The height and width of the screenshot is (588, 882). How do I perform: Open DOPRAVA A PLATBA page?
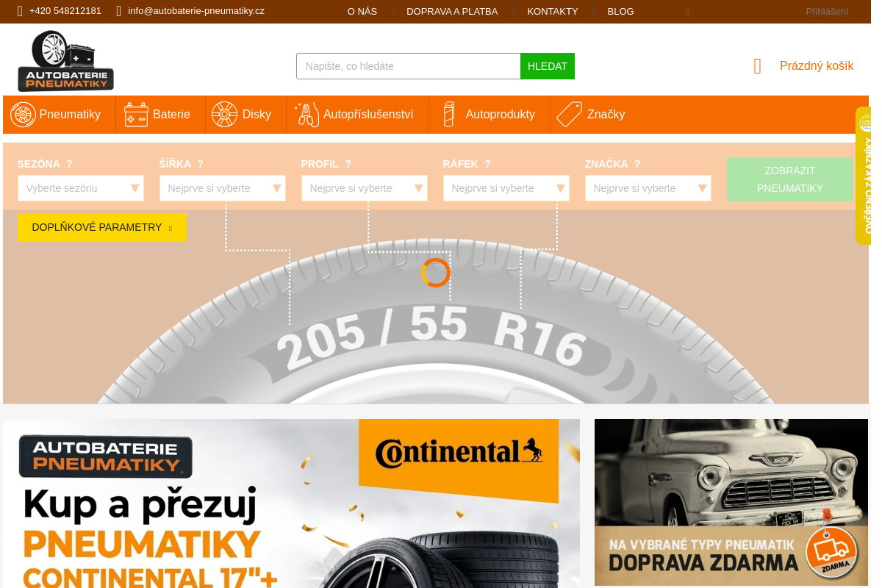click(x=452, y=12)
